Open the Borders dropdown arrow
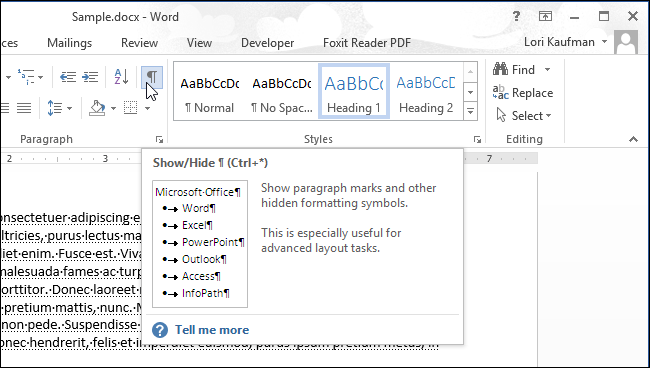 click(147, 109)
